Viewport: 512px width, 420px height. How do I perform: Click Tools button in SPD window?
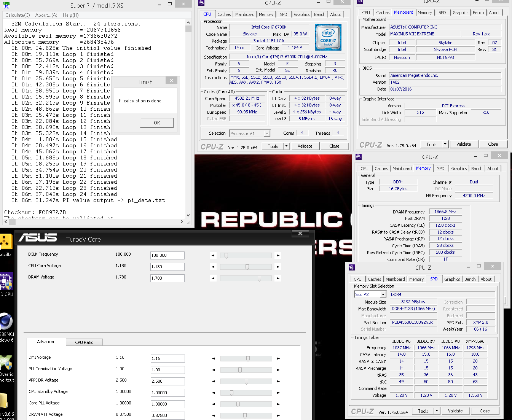423,411
